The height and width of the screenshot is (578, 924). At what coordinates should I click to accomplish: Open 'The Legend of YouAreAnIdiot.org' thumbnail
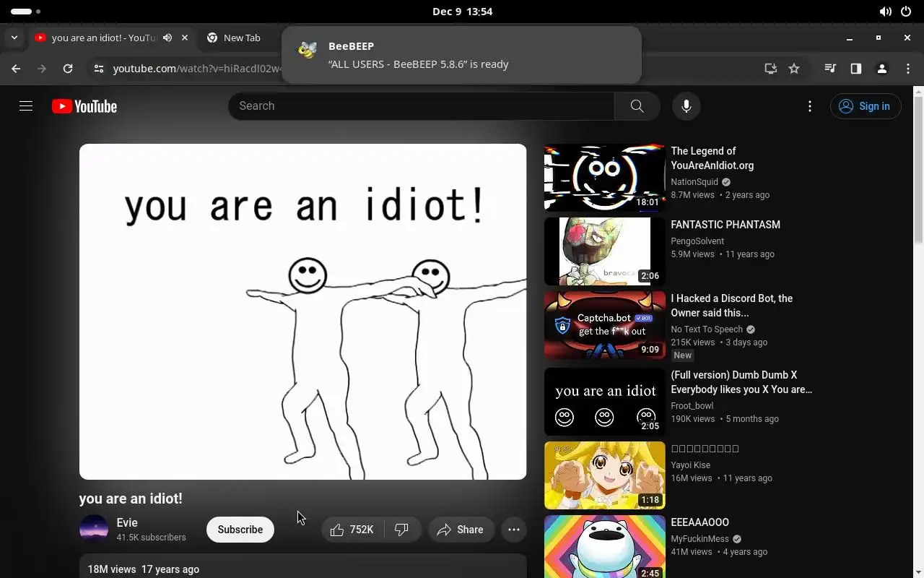604,178
